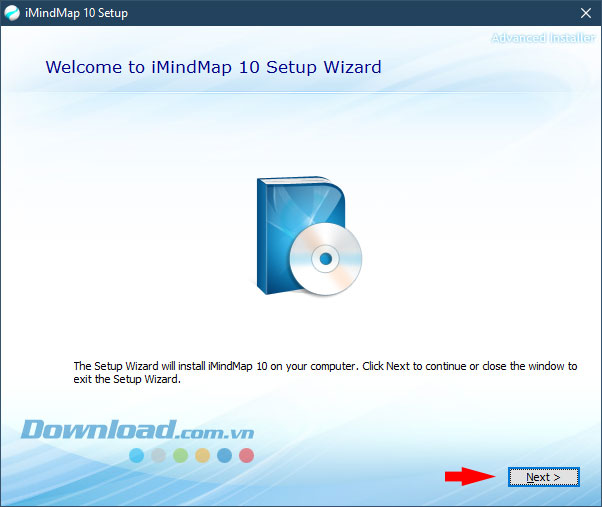
Task: Click the Advanced Installer label
Action: click(543, 38)
